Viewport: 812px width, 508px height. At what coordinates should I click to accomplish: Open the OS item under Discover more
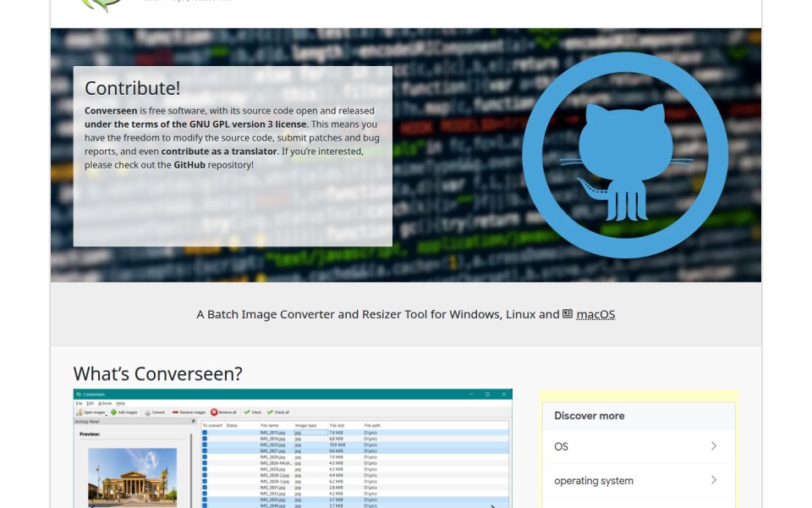(x=638, y=446)
